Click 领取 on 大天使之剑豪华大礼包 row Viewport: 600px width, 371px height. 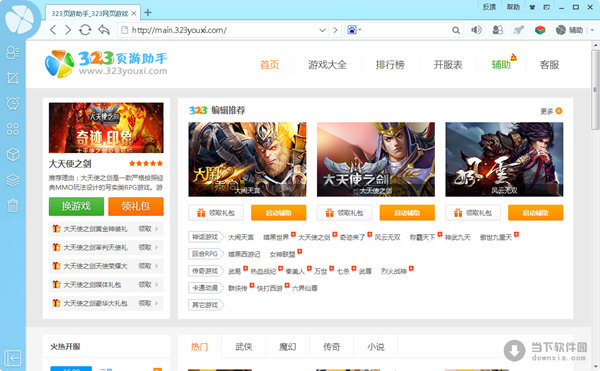[x=145, y=303]
